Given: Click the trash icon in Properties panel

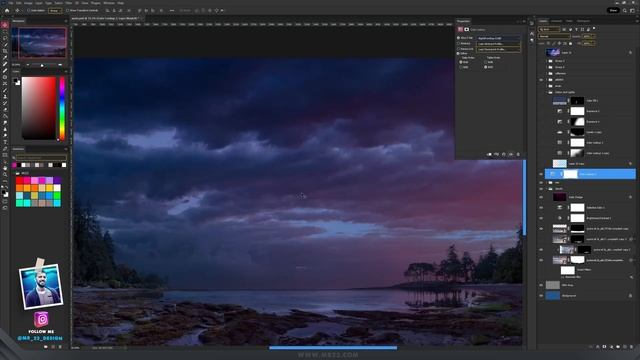Looking at the screenshot, I should 518,154.
